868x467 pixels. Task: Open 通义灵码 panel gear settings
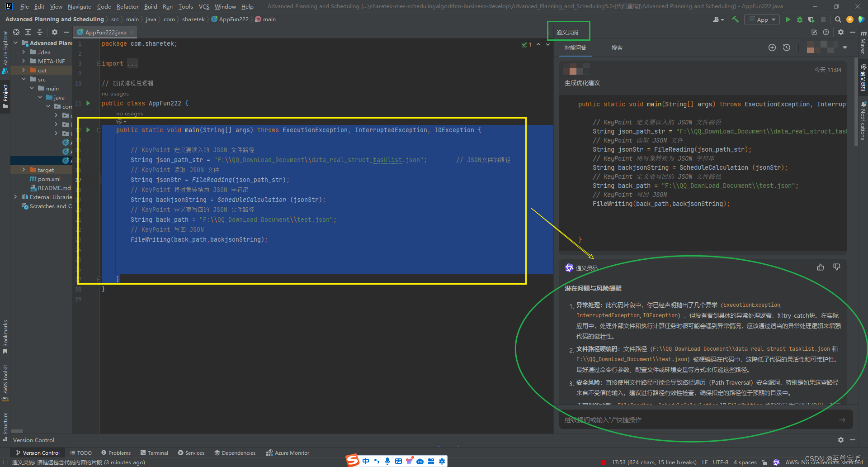pyautogui.click(x=841, y=32)
